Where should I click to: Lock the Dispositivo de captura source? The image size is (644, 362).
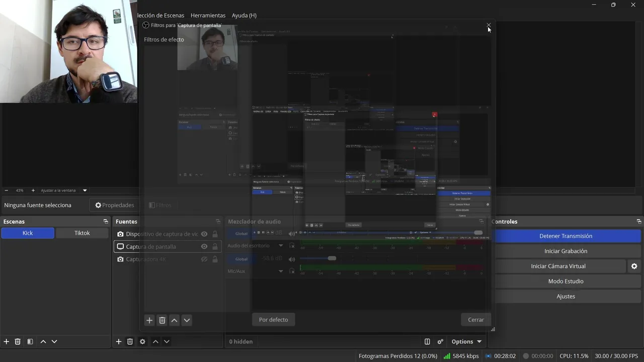point(215,234)
